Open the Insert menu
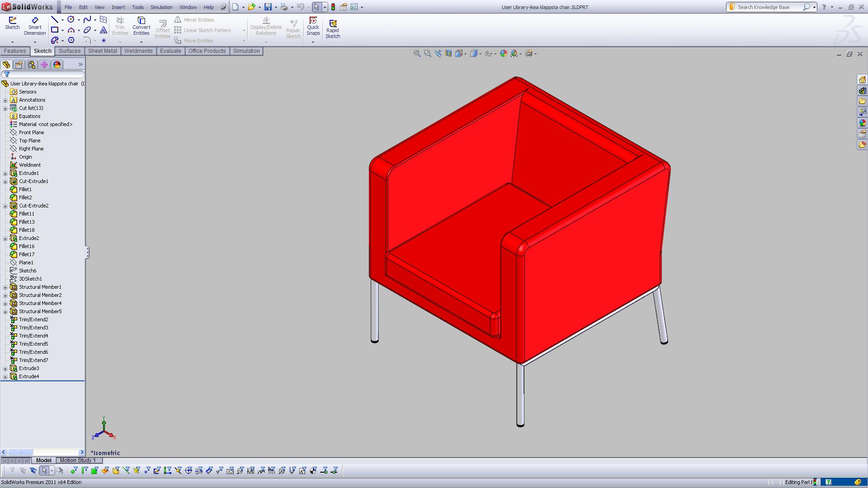The width and height of the screenshot is (868, 488). pyautogui.click(x=118, y=7)
